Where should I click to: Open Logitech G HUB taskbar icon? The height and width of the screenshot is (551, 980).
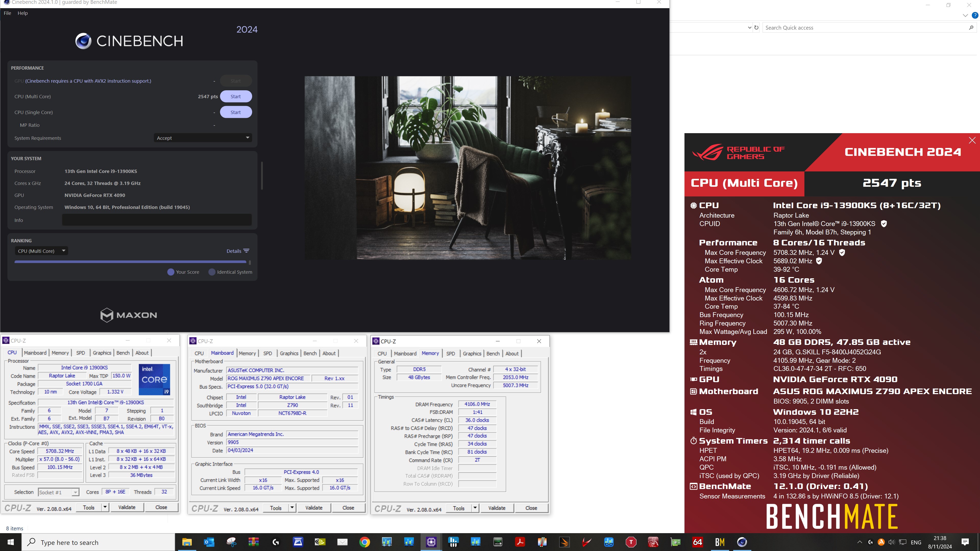click(x=276, y=542)
